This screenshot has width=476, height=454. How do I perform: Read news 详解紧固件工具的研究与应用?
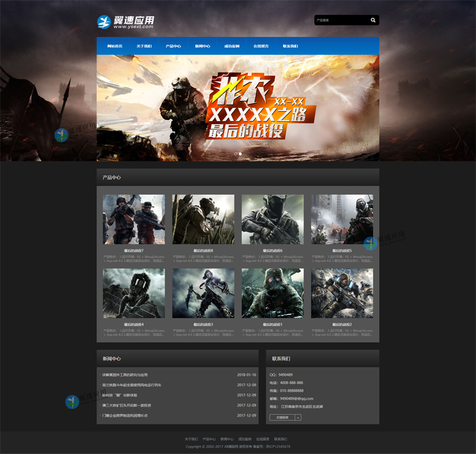124,375
